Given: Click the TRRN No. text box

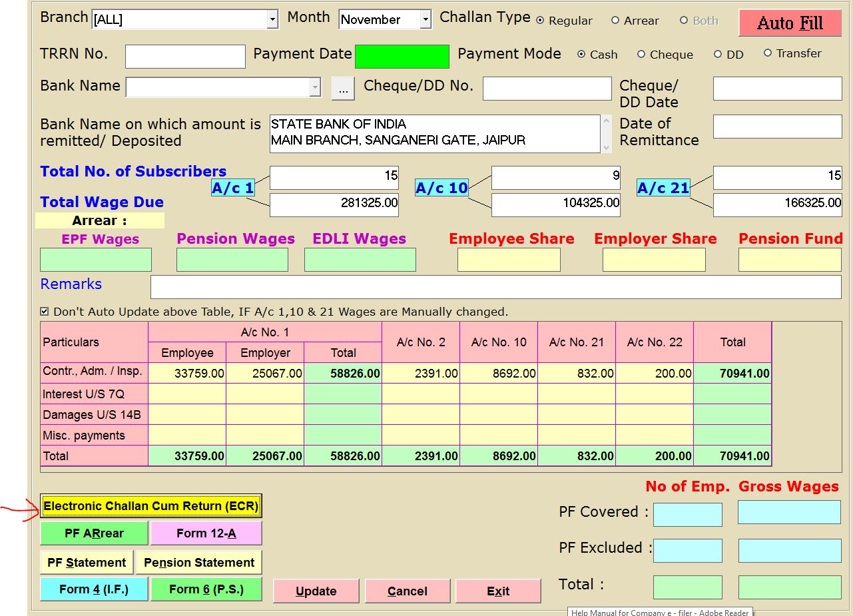Looking at the screenshot, I should point(185,57).
